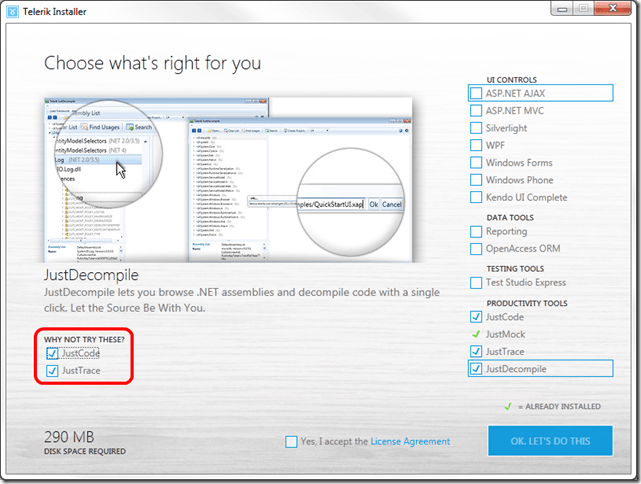Check the Reporting data tool

pyautogui.click(x=476, y=232)
